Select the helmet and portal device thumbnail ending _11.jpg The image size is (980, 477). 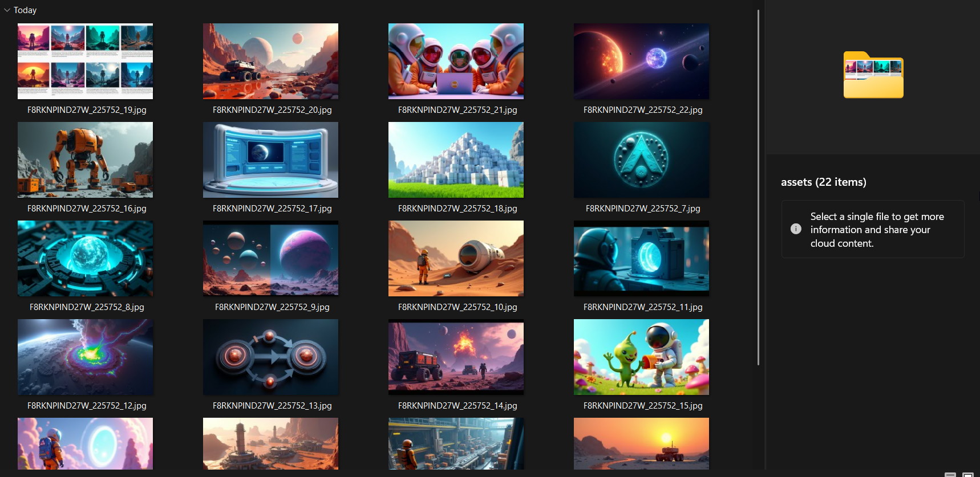641,258
